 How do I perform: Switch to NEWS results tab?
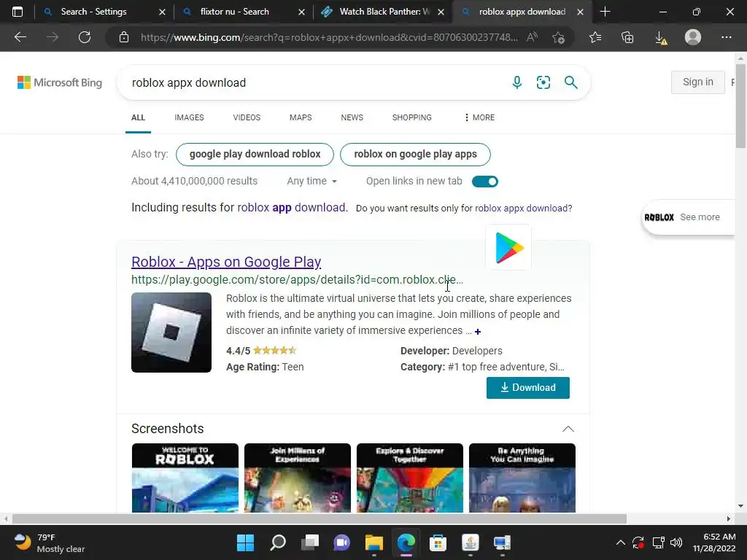point(352,117)
